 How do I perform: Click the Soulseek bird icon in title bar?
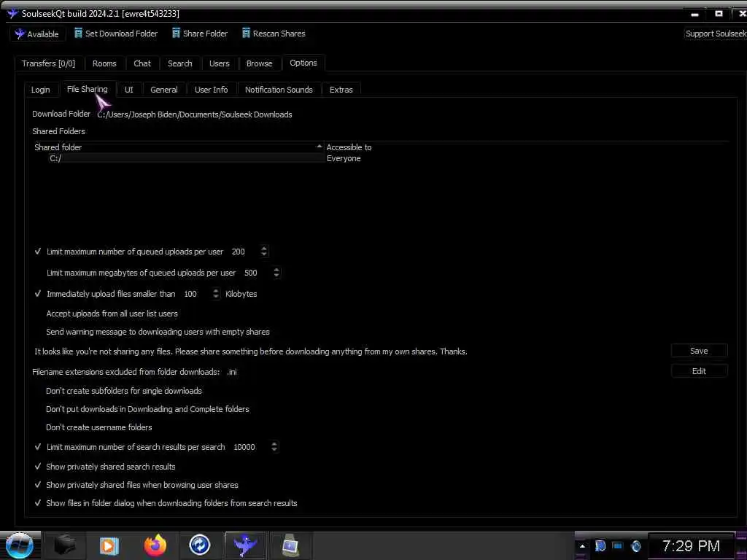pyautogui.click(x=12, y=13)
